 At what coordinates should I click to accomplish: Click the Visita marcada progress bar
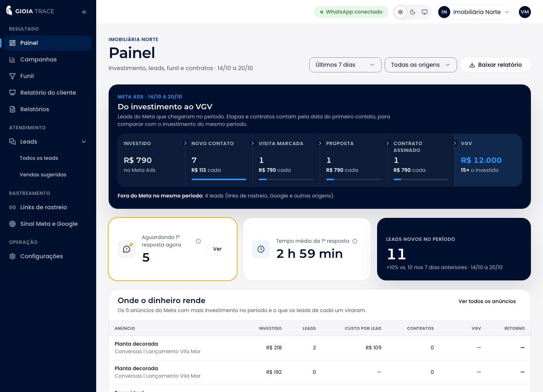click(286, 179)
